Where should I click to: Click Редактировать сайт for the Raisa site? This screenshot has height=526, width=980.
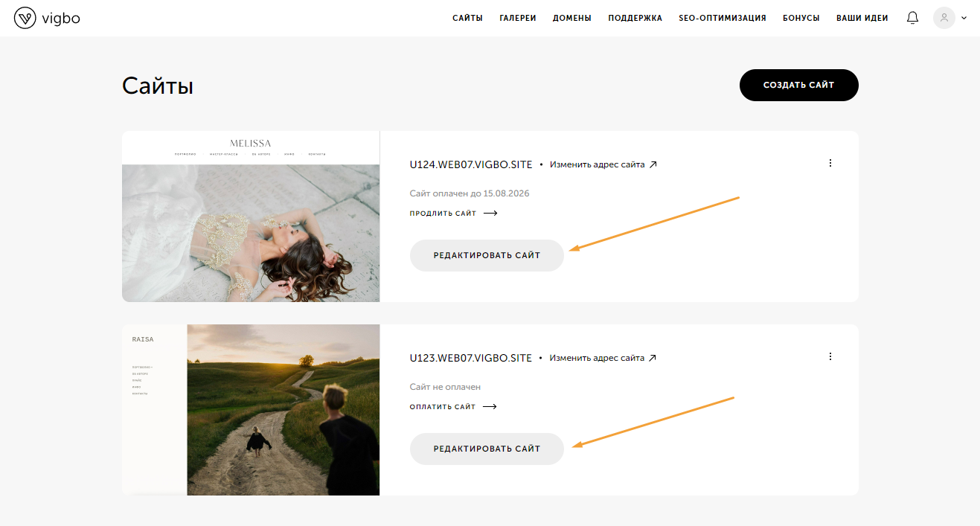(487, 449)
